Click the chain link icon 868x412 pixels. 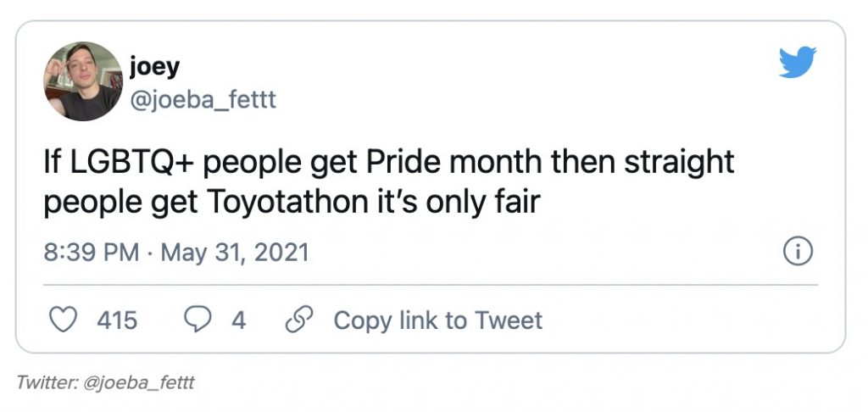[x=297, y=320]
